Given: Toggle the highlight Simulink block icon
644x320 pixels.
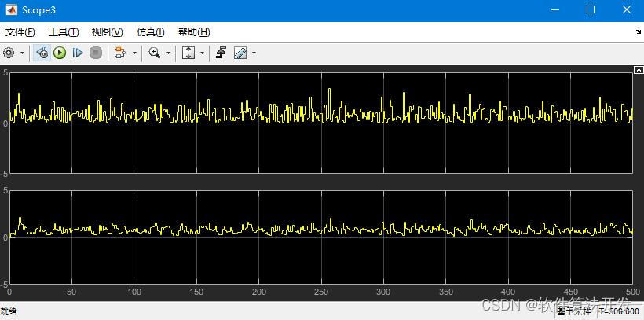Looking at the screenshot, I should (x=42, y=53).
